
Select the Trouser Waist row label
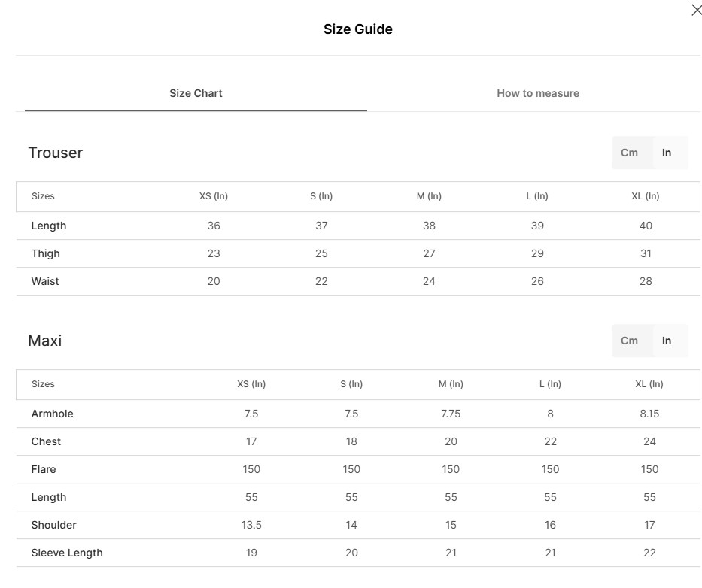click(x=45, y=281)
